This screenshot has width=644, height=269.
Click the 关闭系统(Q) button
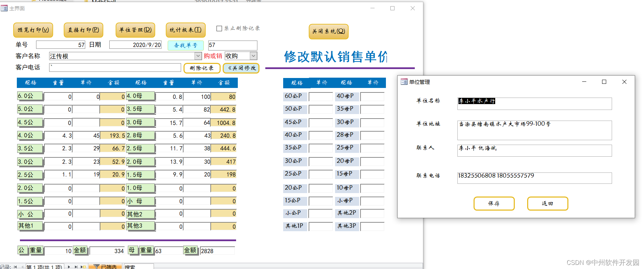click(x=329, y=31)
